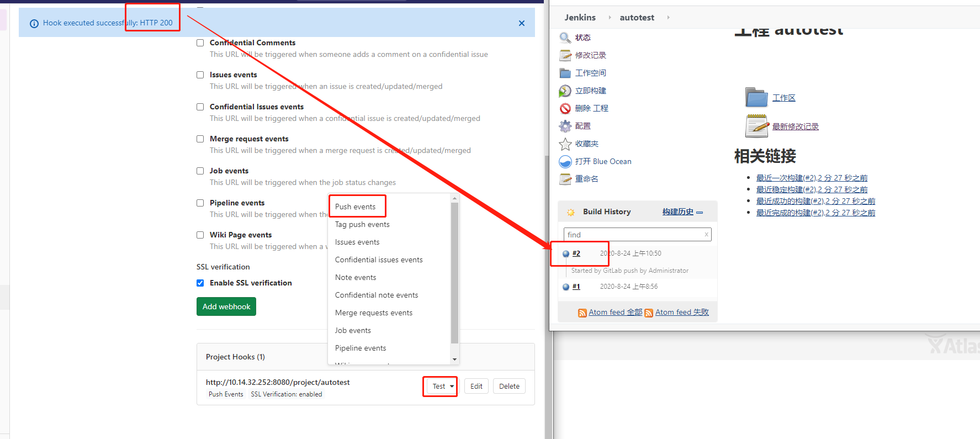Click the large 工作区 folder icon
980x439 pixels.
click(x=756, y=98)
